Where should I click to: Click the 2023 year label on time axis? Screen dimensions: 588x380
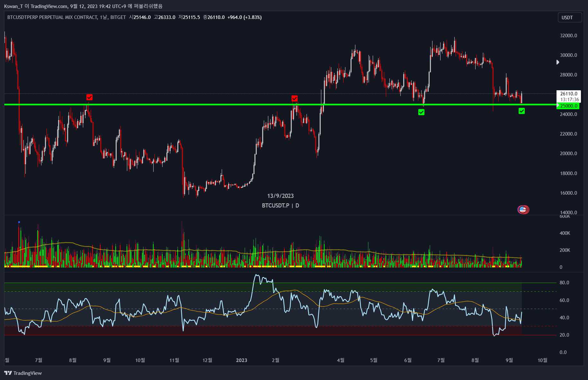[x=242, y=360]
